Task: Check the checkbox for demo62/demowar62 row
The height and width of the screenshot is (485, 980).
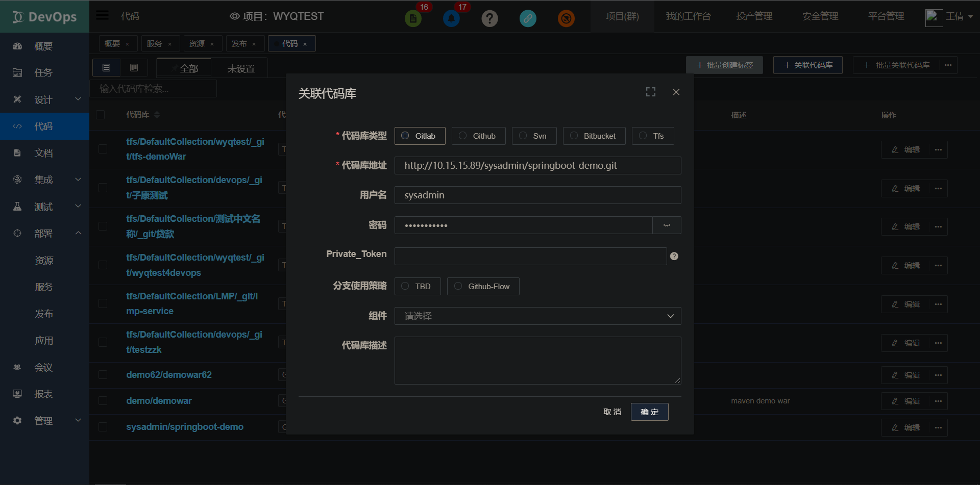Action: 103,374
